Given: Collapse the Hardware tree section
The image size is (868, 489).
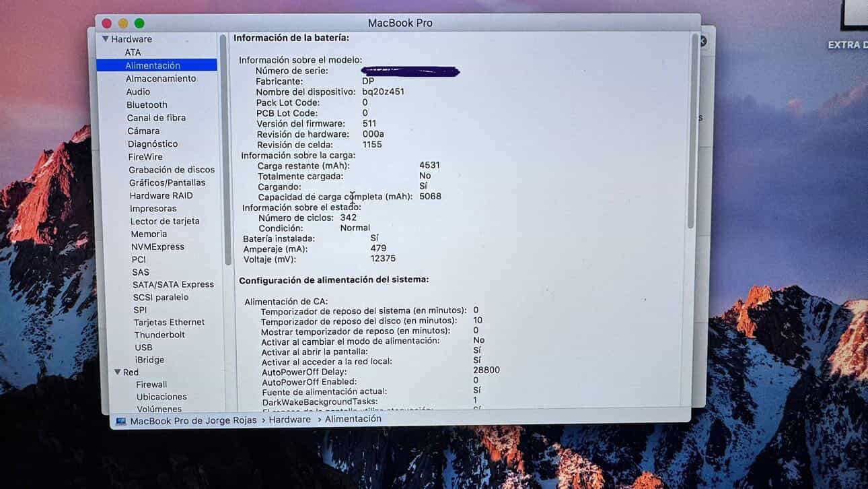Looking at the screenshot, I should pyautogui.click(x=106, y=39).
